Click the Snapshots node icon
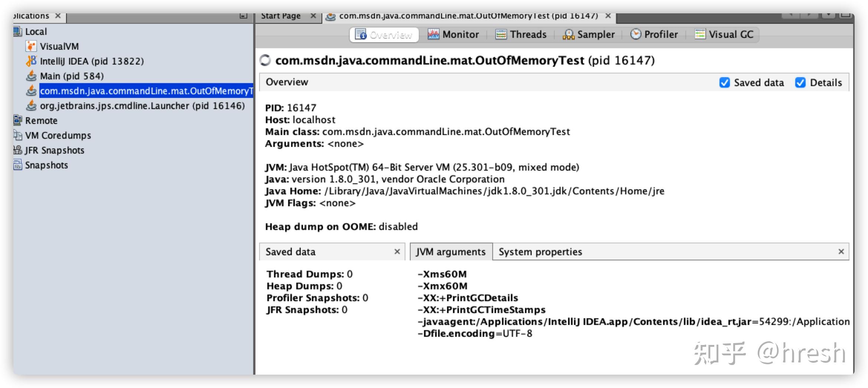This screenshot has height=388, width=868. (x=17, y=165)
